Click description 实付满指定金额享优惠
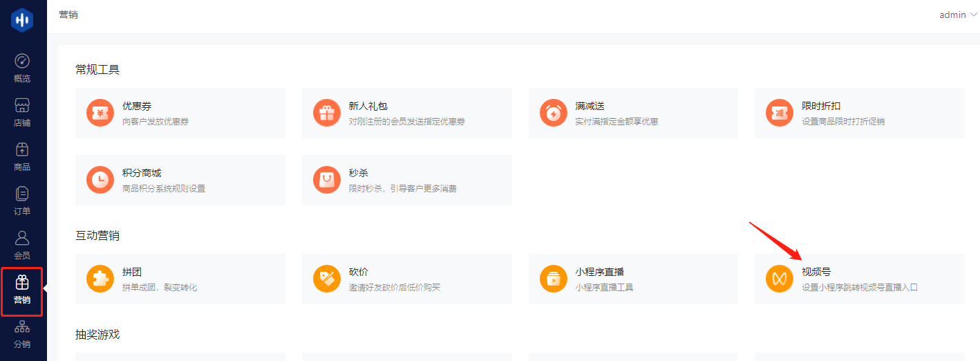Image resolution: width=980 pixels, height=361 pixels. click(x=616, y=122)
